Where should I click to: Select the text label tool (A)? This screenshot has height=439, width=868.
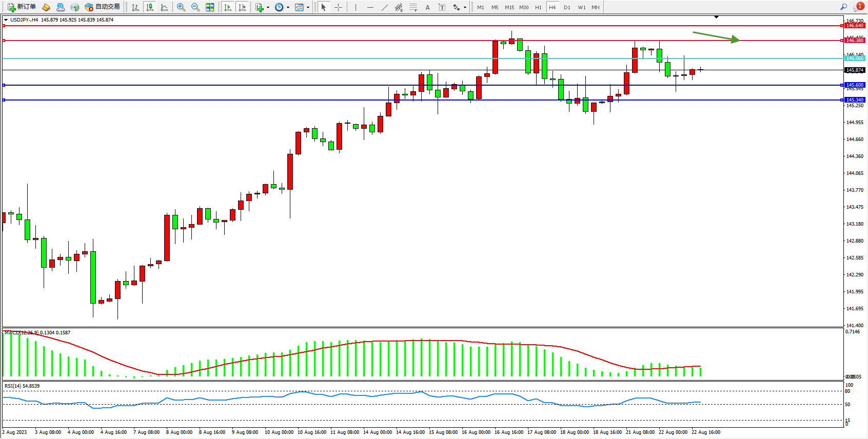click(x=427, y=7)
